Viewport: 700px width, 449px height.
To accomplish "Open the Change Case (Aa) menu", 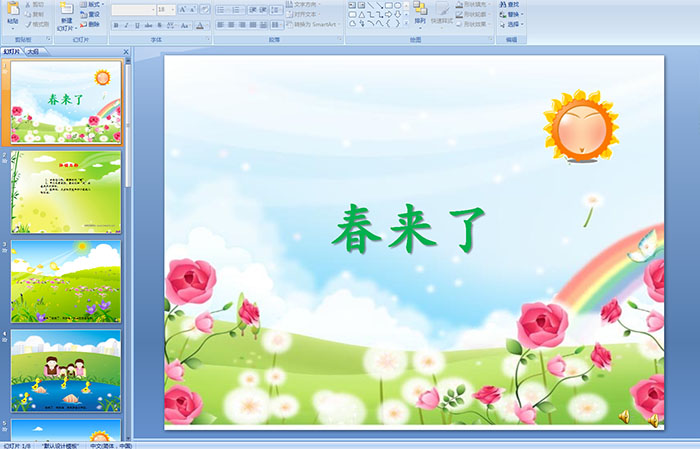I will coord(185,25).
